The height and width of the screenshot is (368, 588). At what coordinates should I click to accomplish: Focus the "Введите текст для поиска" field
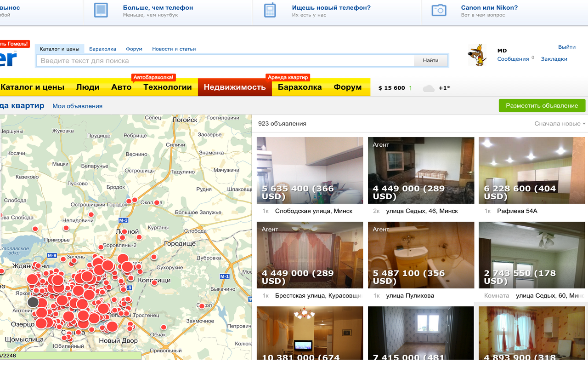point(225,60)
